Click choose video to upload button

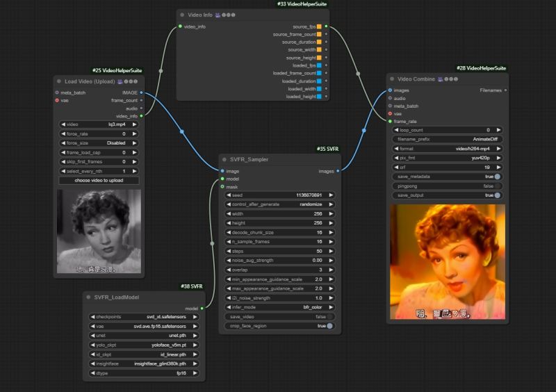(x=99, y=181)
